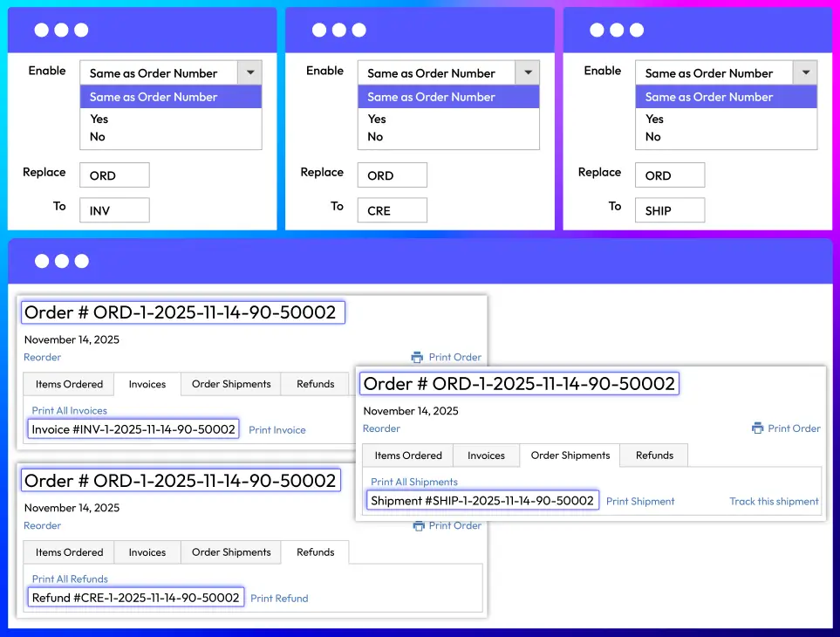Select Yes in the dropdown above the INV field
Screen dimensions: 840x637
pos(99,119)
